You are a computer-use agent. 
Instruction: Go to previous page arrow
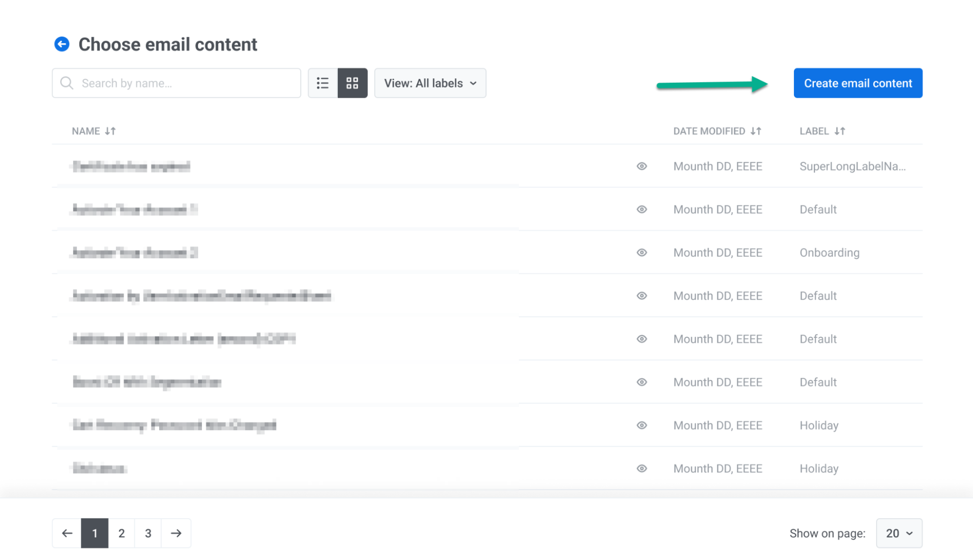[67, 533]
